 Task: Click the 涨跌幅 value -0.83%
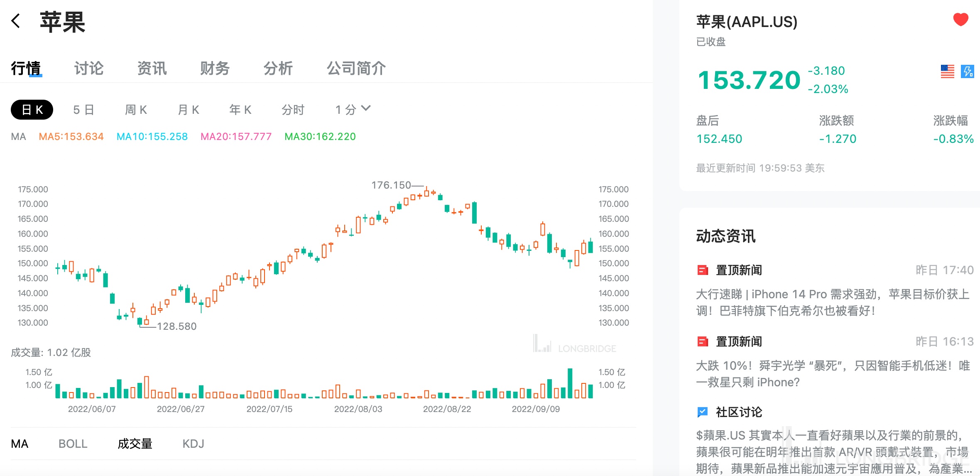953,139
